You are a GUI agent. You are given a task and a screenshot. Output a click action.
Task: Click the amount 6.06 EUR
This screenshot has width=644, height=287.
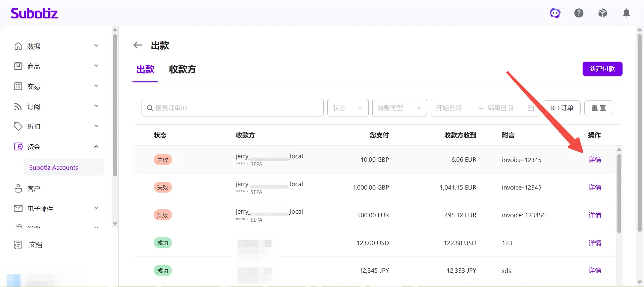[464, 160]
